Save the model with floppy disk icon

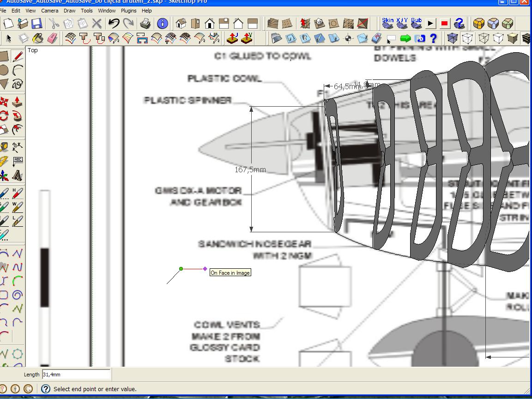36,24
